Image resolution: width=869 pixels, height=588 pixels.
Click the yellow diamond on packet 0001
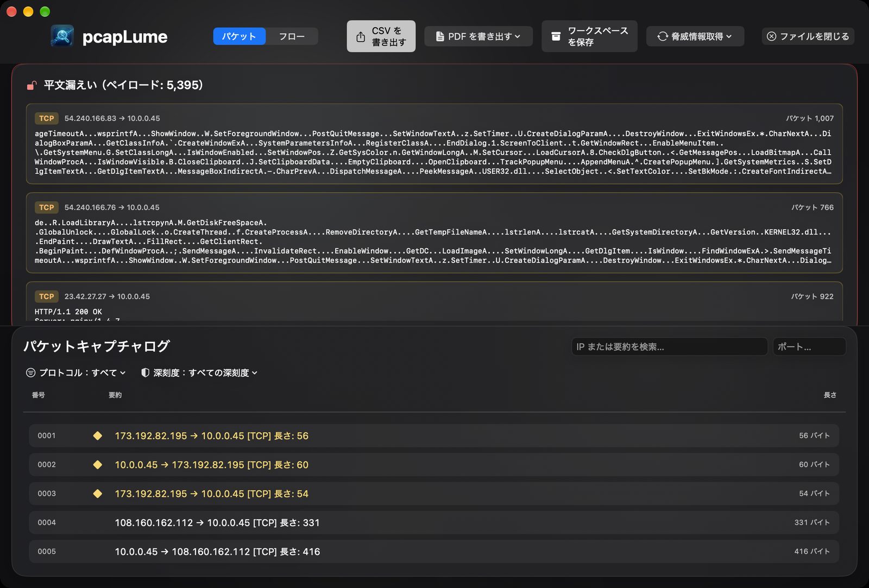click(98, 435)
